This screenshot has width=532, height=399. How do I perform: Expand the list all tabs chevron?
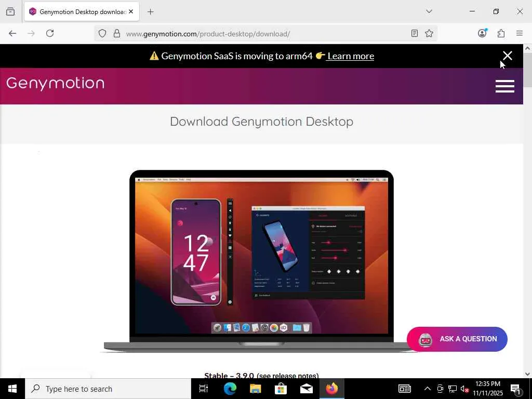coord(429,11)
